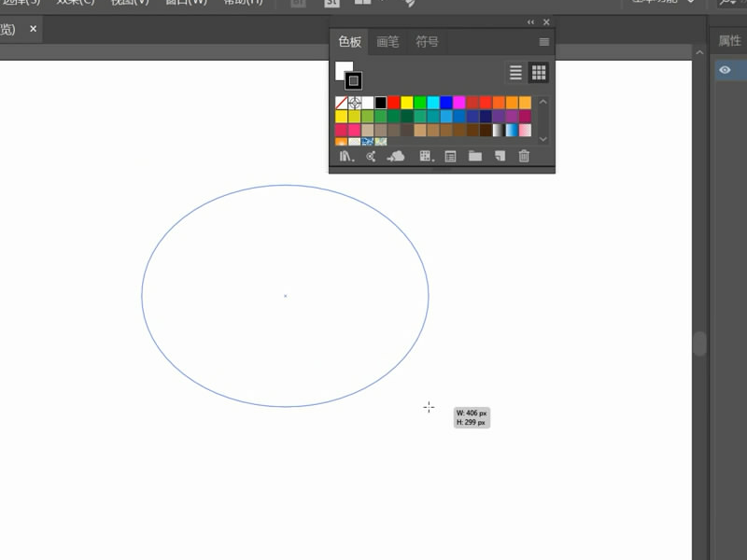Image resolution: width=747 pixels, height=560 pixels.
Task: Select the blue pattern swatch in bottom row
Action: tap(367, 142)
